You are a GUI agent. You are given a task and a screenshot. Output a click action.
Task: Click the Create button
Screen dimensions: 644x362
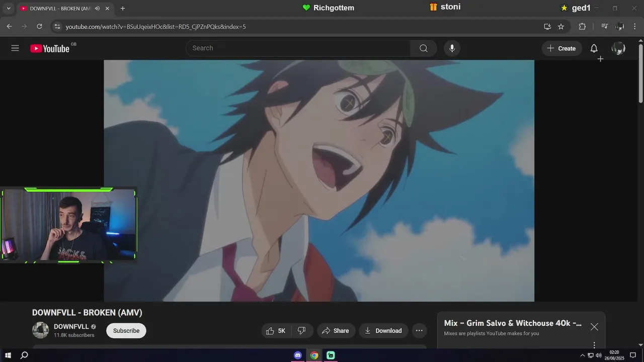[561, 48]
